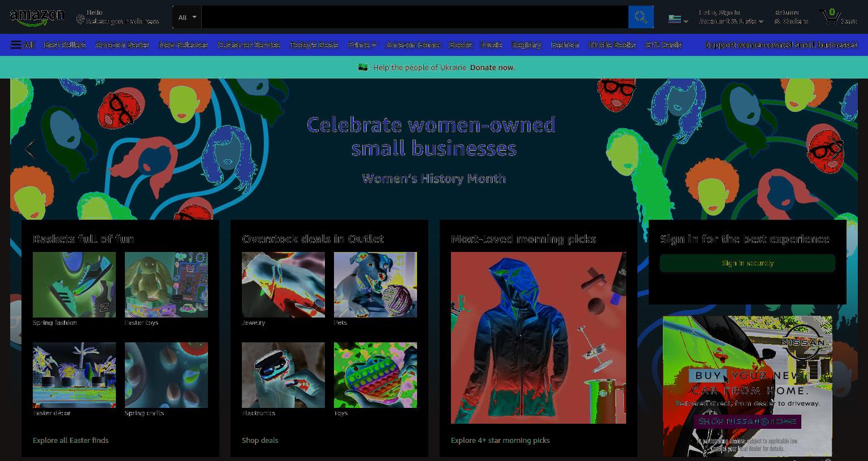The width and height of the screenshot is (868, 461).
Task: Open the country flag language dropdown
Action: [x=678, y=19]
